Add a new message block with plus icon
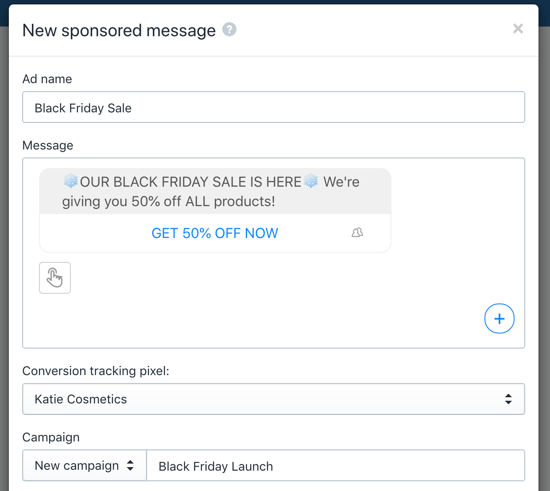This screenshot has height=491, width=550. [499, 318]
